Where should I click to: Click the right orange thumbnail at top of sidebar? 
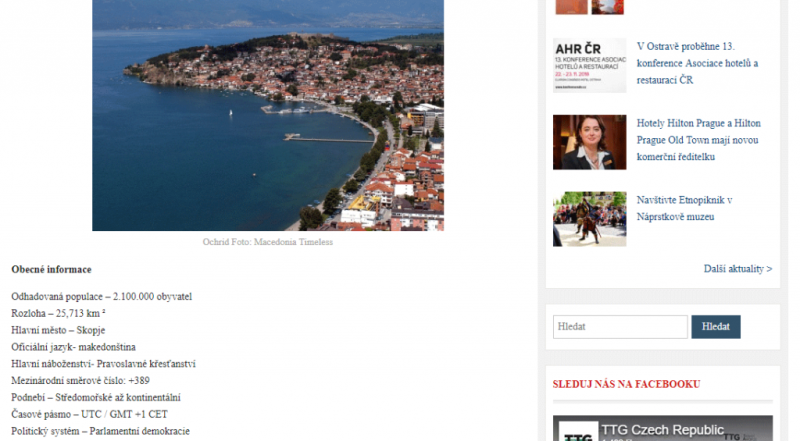pos(607,7)
